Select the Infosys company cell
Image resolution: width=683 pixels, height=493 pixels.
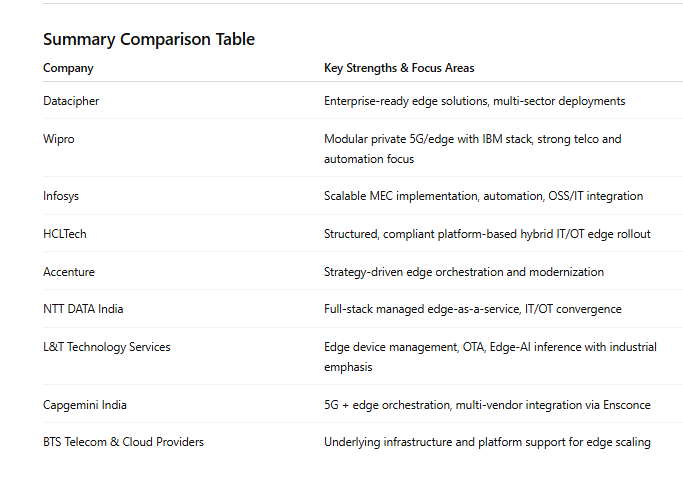coord(61,196)
